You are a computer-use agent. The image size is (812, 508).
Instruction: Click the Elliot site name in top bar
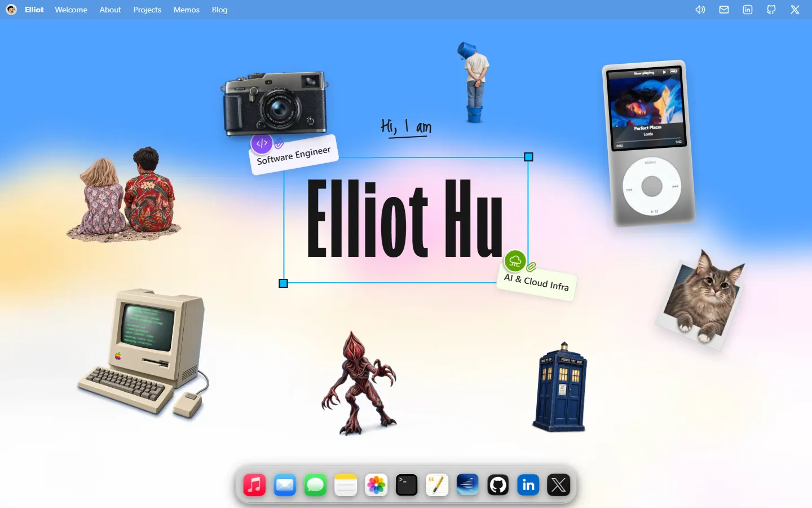click(x=34, y=10)
